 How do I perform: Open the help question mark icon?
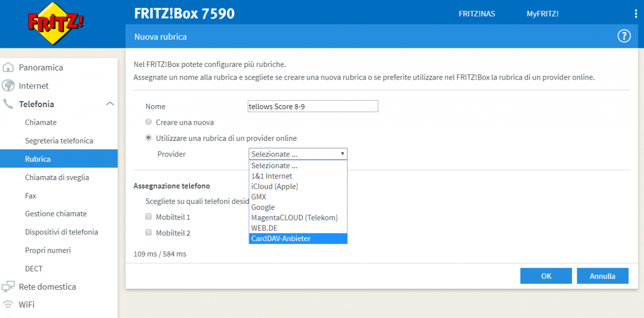[624, 36]
